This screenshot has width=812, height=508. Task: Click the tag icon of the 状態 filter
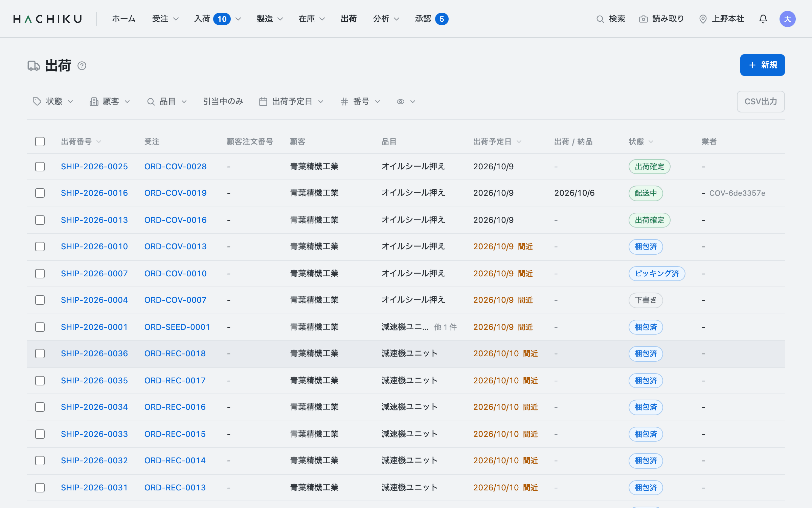tap(37, 102)
